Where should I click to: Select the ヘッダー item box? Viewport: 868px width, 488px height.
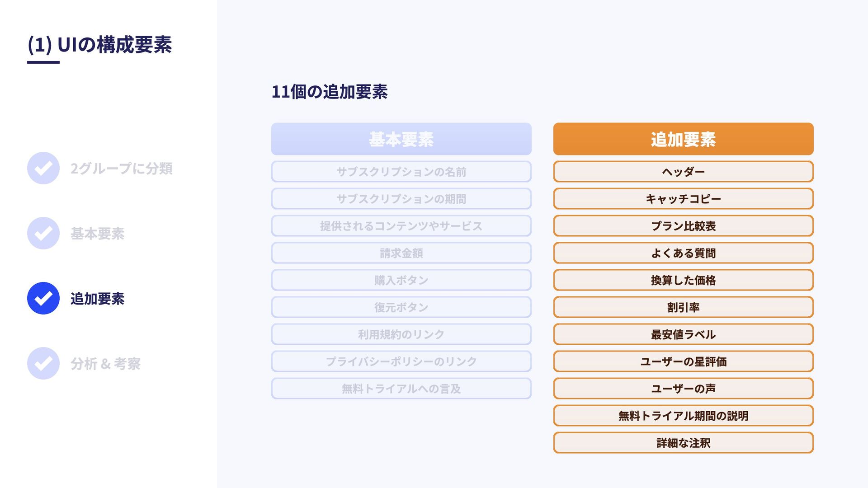683,172
